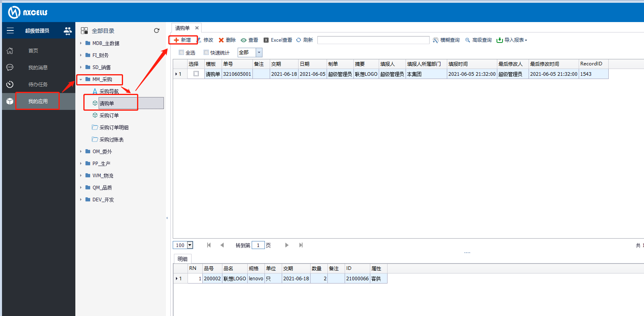
Task: Open the 全部 filter dropdown
Action: [259, 53]
